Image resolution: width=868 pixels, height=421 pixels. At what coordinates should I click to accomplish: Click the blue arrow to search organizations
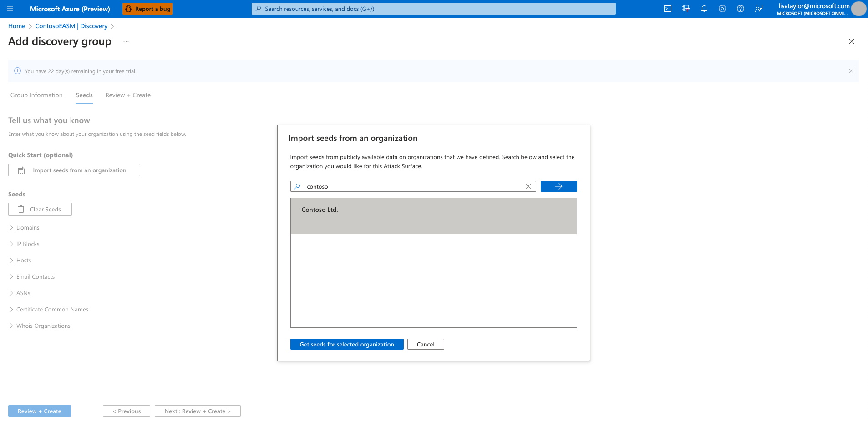558,186
